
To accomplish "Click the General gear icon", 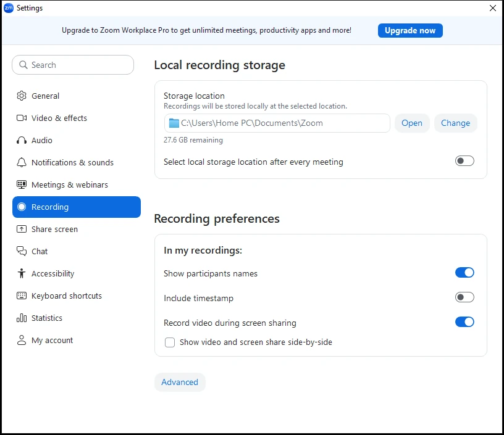I will coord(22,96).
